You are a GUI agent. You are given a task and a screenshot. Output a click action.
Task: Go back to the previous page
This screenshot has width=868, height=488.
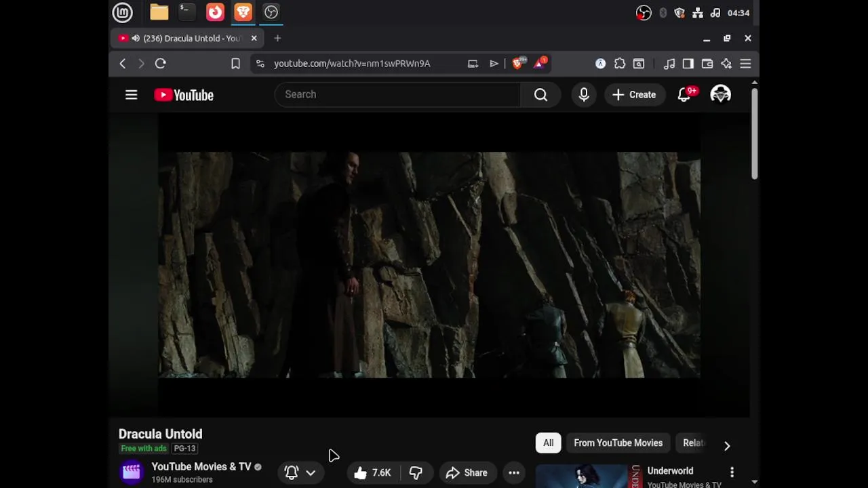123,64
